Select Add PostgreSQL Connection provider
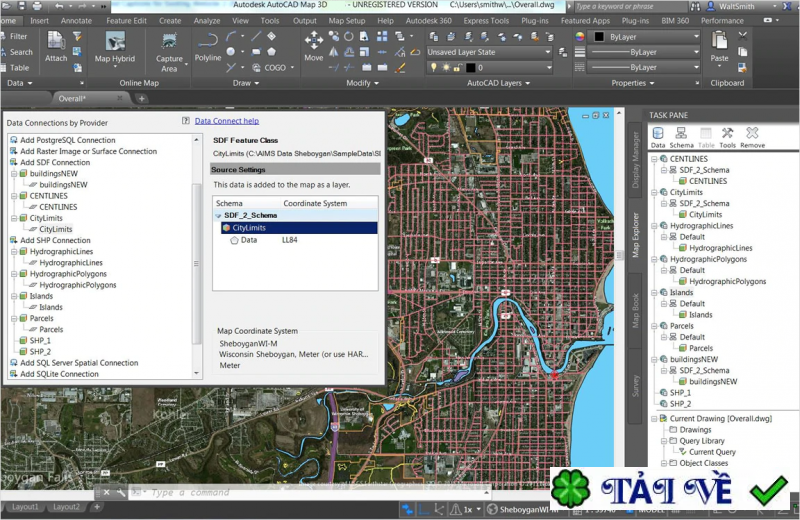Screen dimensions: 800x520 pyautogui.click(x=67, y=140)
